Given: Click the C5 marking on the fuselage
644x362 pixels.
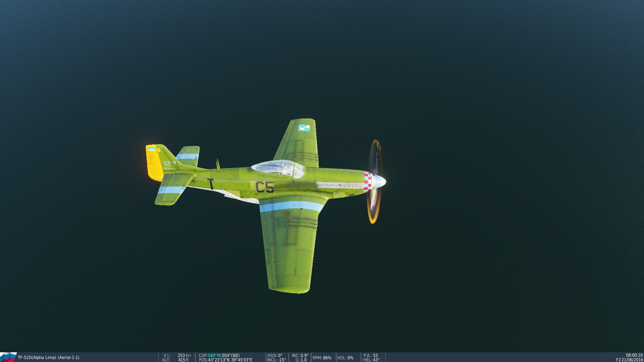Looking at the screenshot, I should coord(265,187).
